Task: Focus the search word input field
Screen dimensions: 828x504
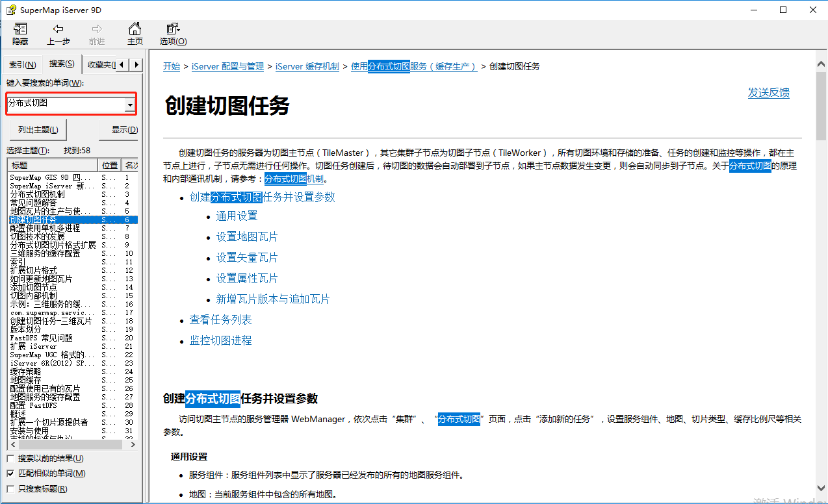Action: pyautogui.click(x=66, y=103)
